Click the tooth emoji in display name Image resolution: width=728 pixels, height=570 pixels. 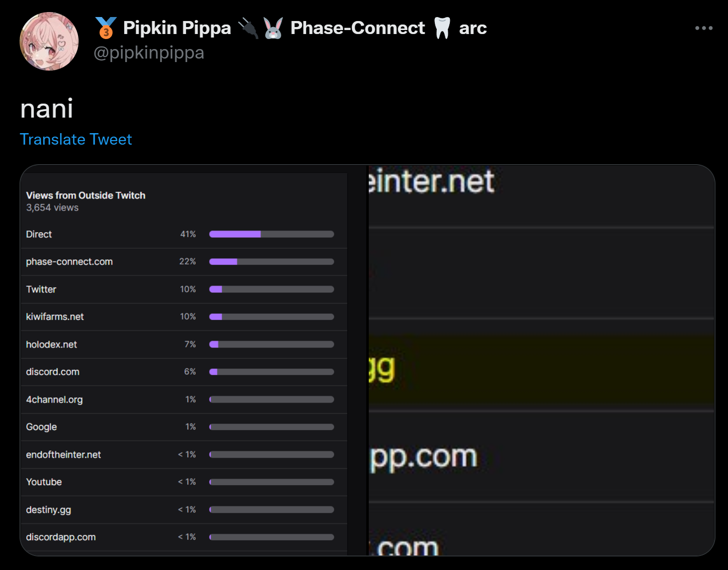coord(442,28)
